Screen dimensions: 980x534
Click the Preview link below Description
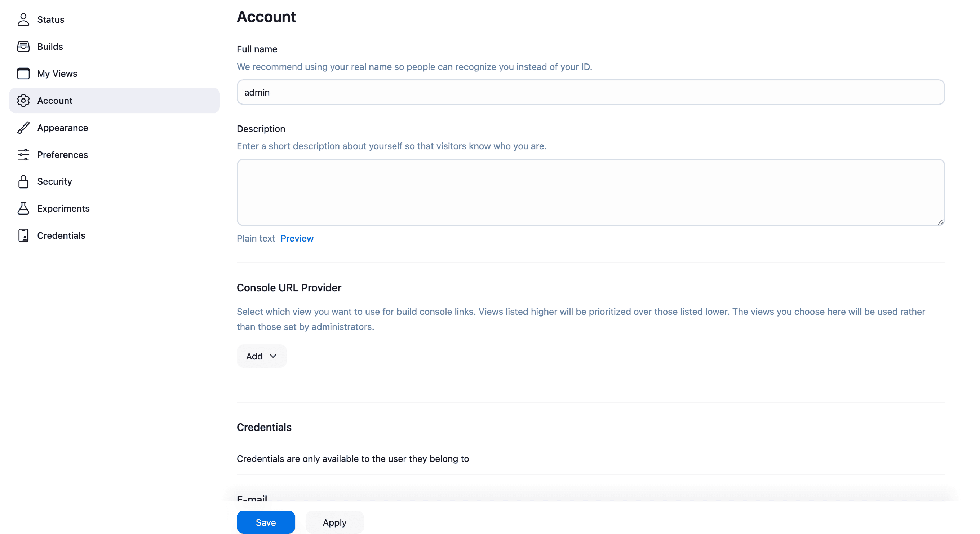tap(297, 238)
